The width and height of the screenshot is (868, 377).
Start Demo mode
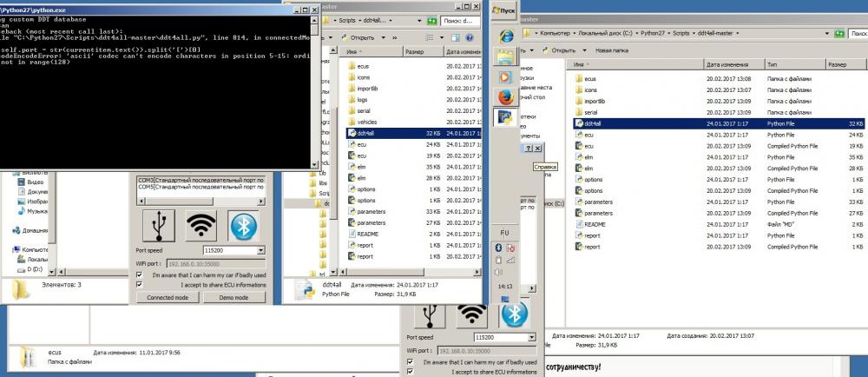(233, 297)
